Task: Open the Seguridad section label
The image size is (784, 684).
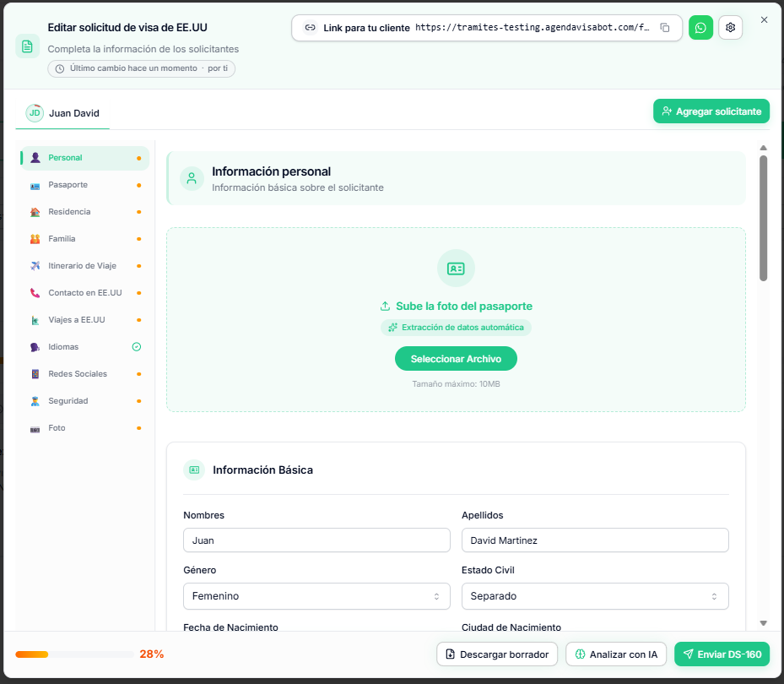Action: 68,401
